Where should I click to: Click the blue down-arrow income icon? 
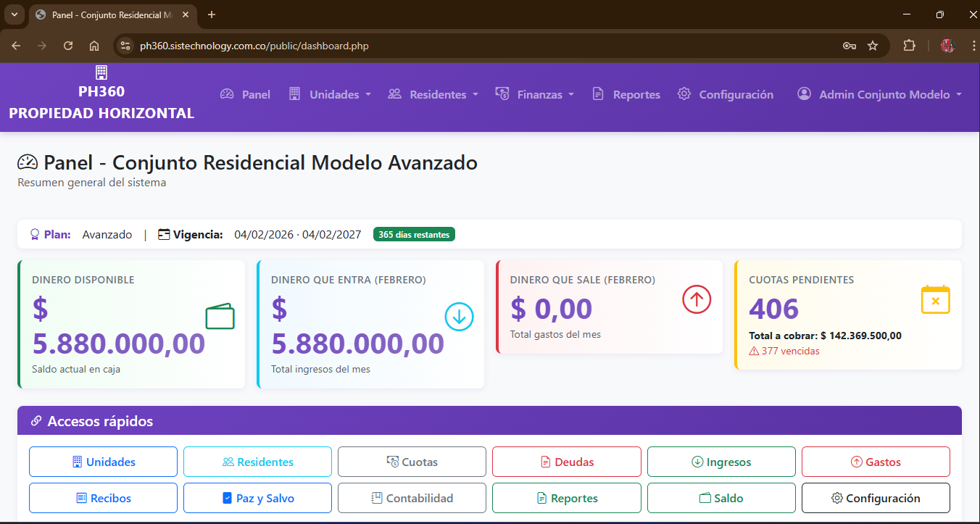(459, 317)
